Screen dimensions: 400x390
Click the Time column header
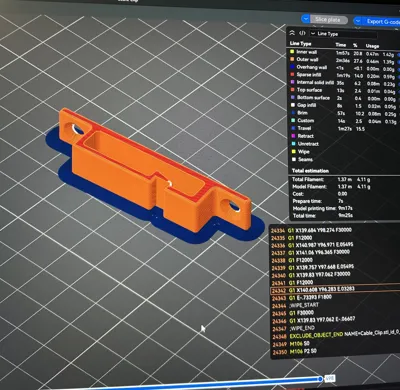coord(341,45)
